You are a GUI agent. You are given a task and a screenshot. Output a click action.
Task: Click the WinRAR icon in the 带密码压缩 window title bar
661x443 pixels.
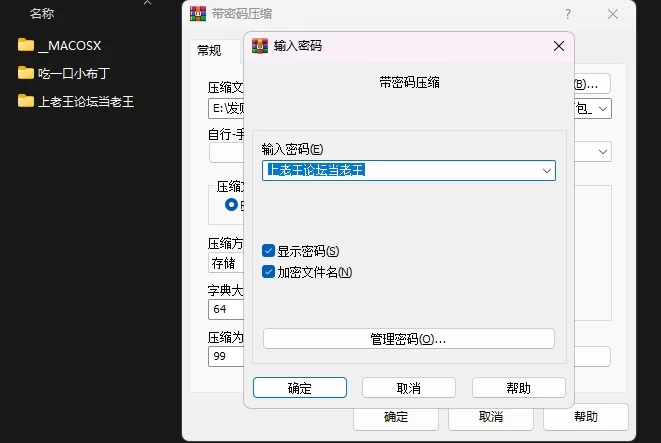click(x=198, y=13)
